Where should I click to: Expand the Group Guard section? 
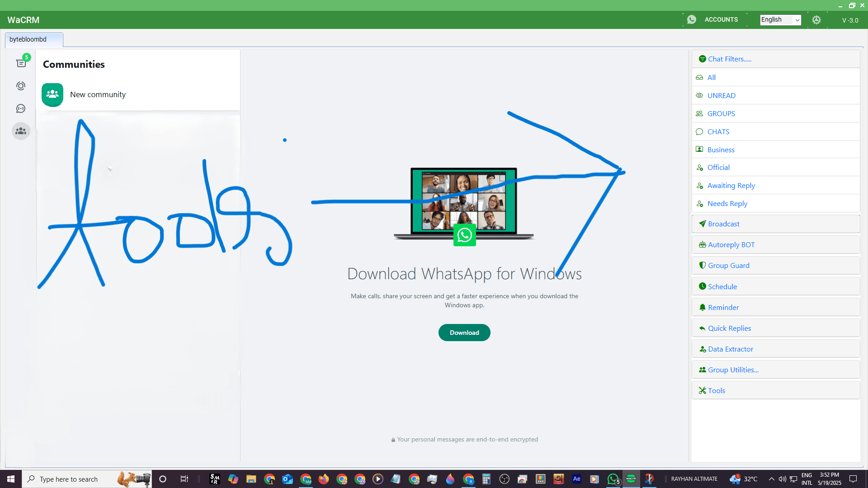tap(776, 265)
